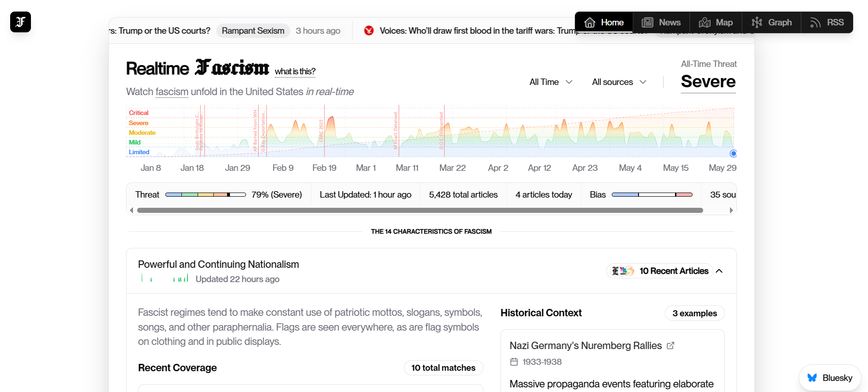Viewport: 868px width, 392px height.
Task: Click 'Updated 22 hours ago' text
Action: [x=237, y=279]
